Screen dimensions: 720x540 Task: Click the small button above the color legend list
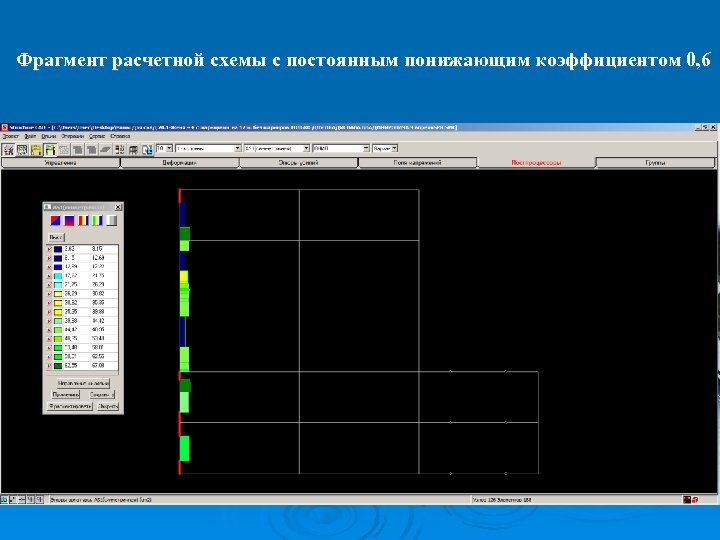[x=56, y=237]
